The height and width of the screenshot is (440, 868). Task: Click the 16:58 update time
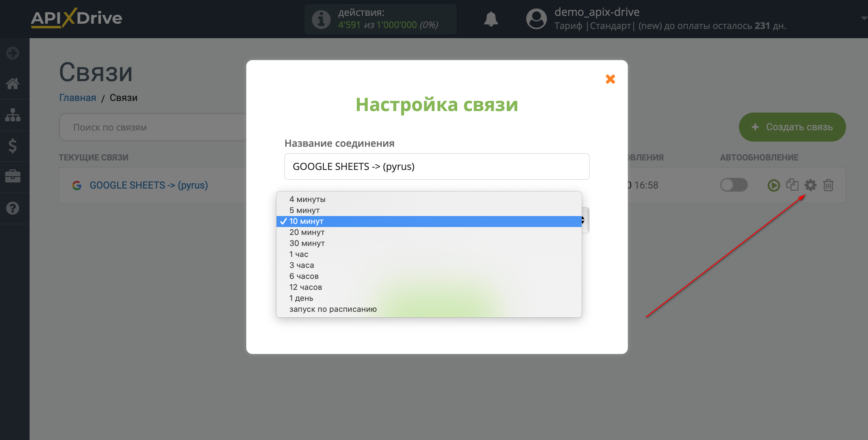[646, 185]
